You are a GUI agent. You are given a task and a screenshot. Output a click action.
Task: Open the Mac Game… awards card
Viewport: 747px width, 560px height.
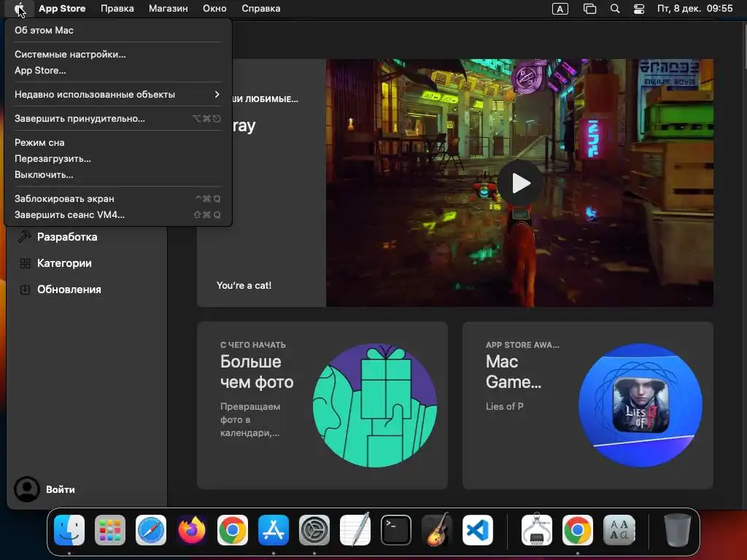click(x=588, y=405)
